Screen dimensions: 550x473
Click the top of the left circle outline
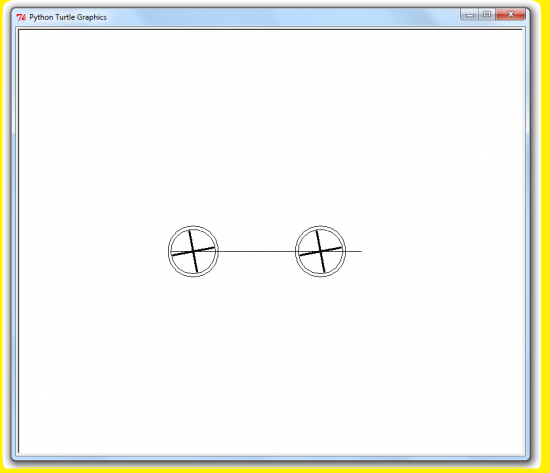point(193,227)
